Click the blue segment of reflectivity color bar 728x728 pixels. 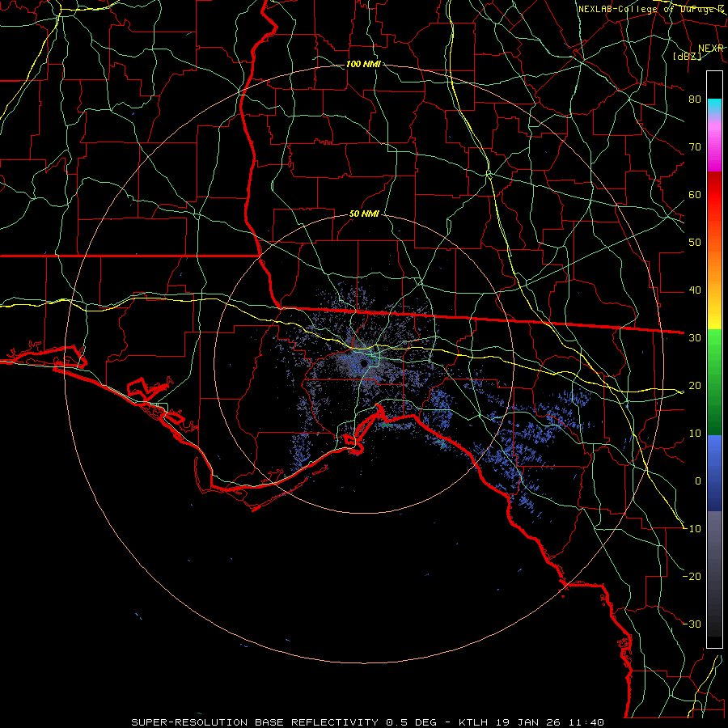714,473
